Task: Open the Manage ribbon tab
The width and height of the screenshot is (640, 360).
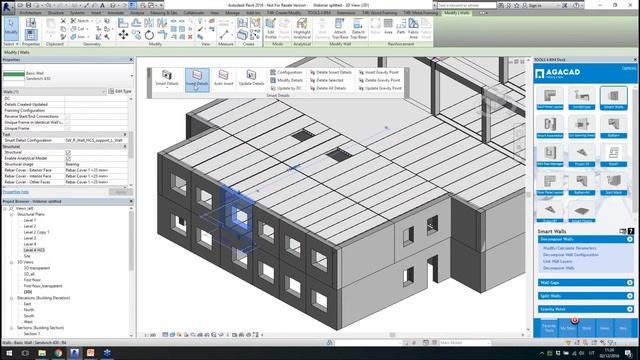Action: [232, 13]
